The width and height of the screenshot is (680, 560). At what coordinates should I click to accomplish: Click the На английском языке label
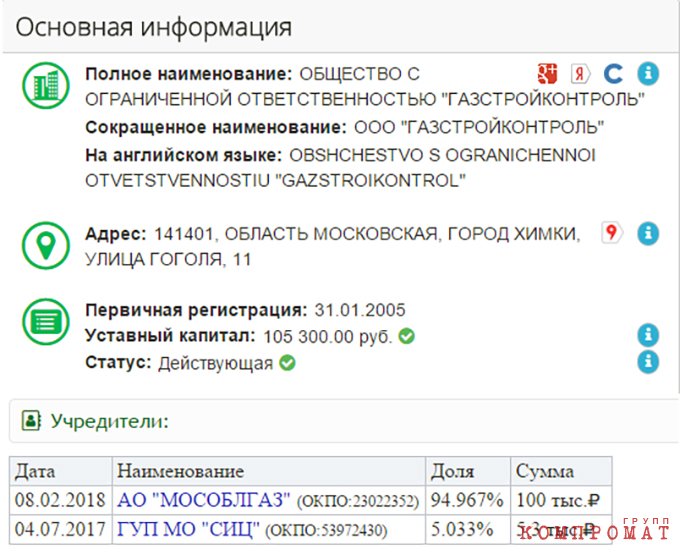(184, 155)
